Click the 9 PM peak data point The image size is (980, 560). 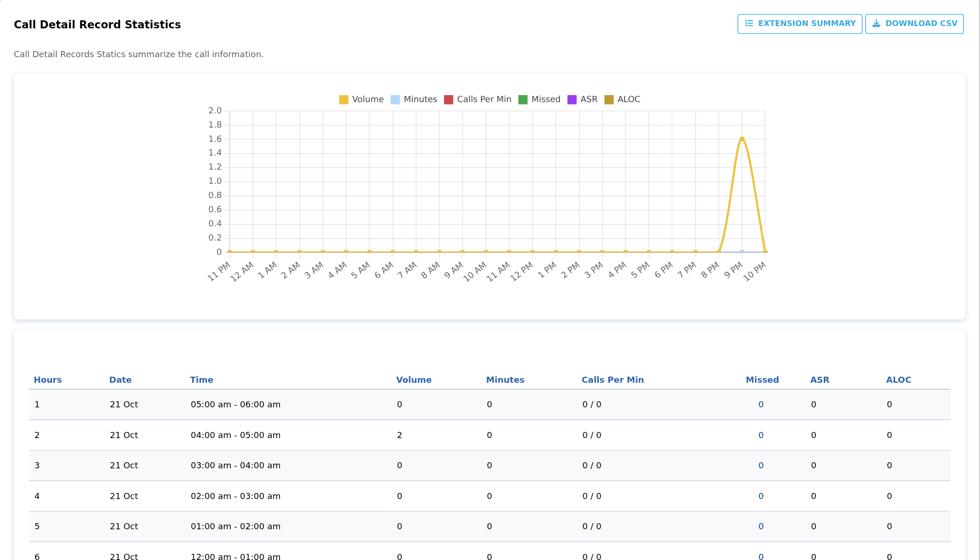pos(742,139)
